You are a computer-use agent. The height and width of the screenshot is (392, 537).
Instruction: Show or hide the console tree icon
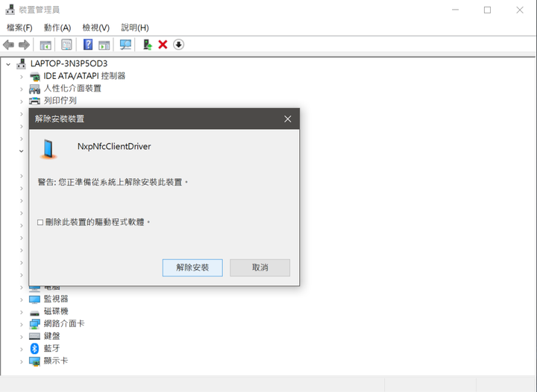[45, 45]
